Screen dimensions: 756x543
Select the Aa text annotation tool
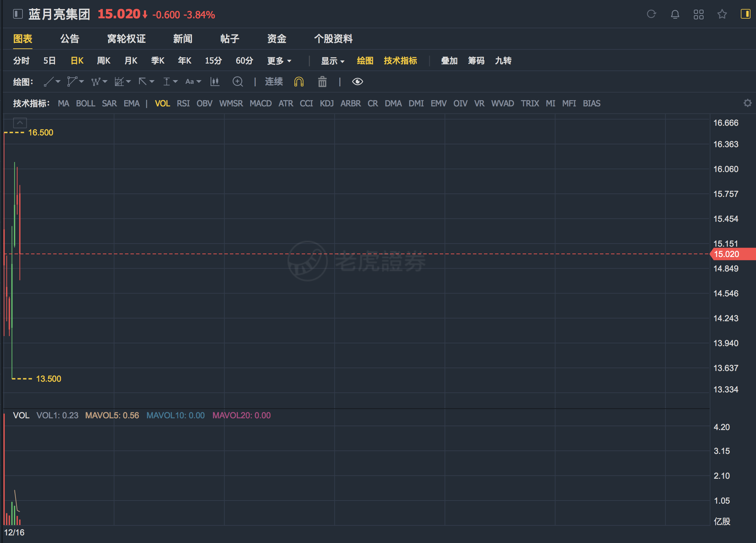click(190, 82)
